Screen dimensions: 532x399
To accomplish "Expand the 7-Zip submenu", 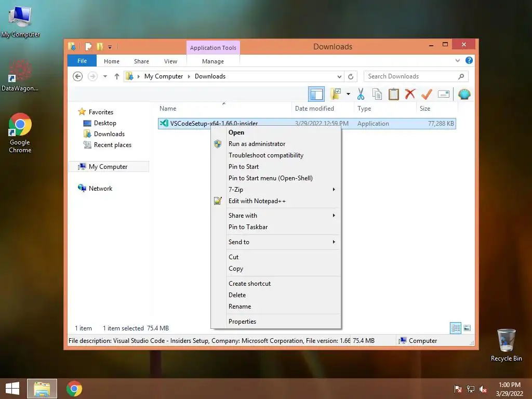I will pos(276,190).
